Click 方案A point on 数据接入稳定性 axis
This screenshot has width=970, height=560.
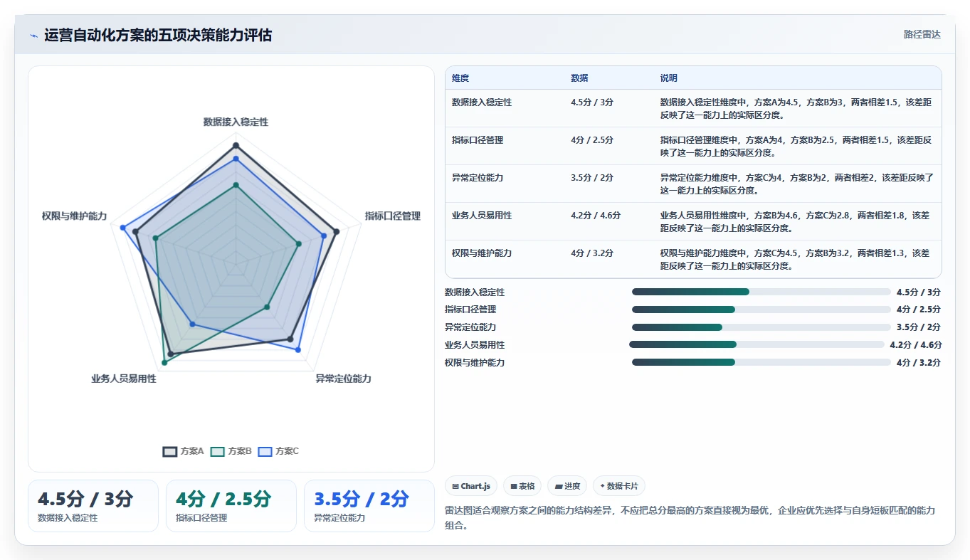(236, 145)
